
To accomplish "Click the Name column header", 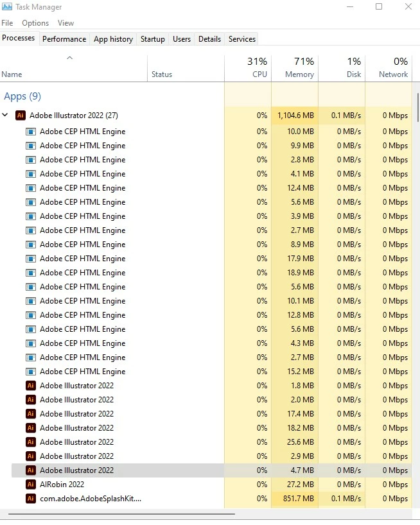I will (74, 68).
